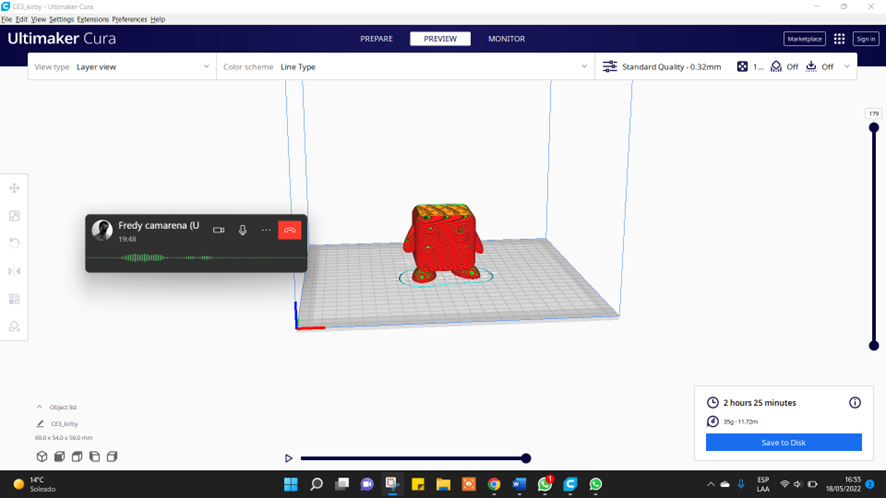This screenshot has width=886, height=498.
Task: Select the Mirror tool in left toolbar
Action: [x=14, y=271]
